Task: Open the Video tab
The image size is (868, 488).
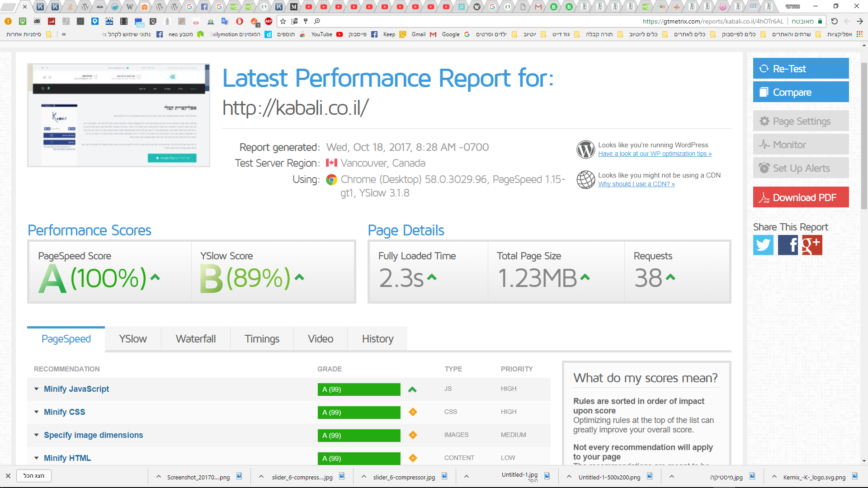Action: click(x=321, y=339)
